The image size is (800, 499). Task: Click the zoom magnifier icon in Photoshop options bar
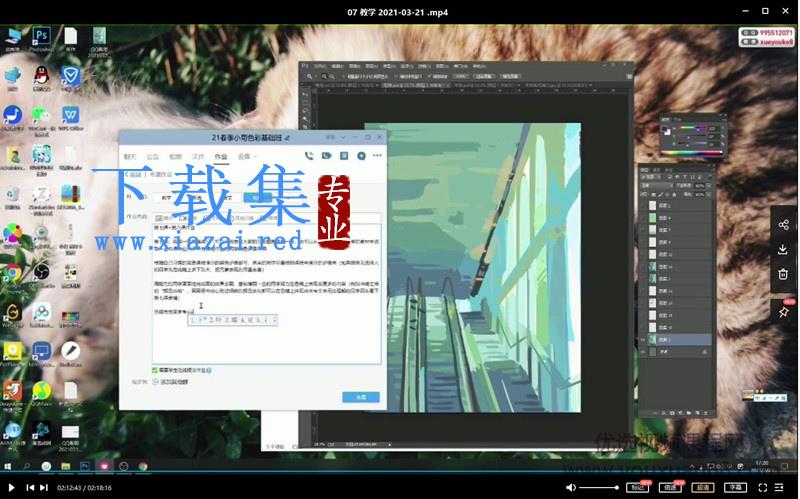309,76
